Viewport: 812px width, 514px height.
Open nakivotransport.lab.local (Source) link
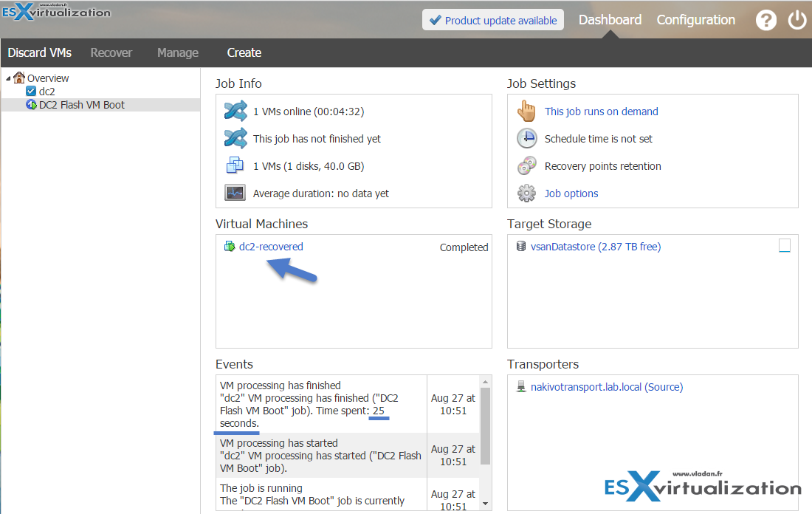point(607,387)
